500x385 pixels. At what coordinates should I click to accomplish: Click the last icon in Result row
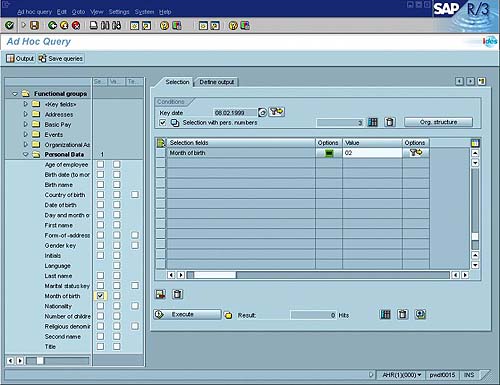(x=420, y=314)
